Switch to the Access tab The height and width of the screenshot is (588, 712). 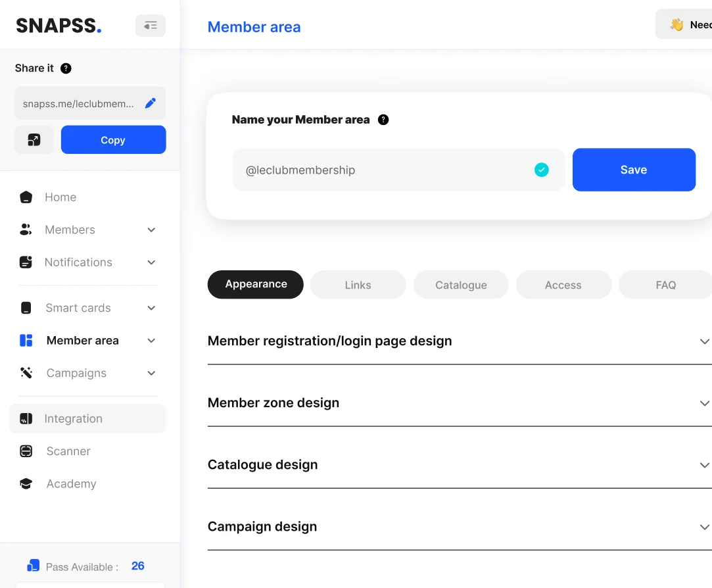click(x=563, y=285)
